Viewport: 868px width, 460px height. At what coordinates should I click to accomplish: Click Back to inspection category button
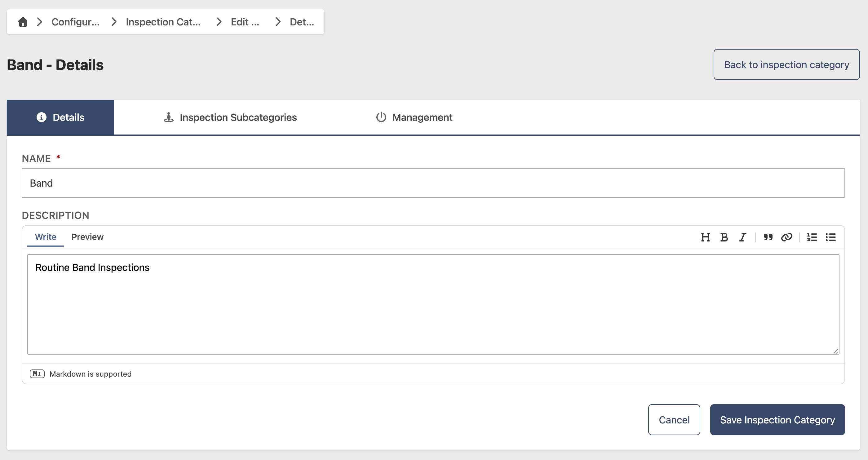786,64
